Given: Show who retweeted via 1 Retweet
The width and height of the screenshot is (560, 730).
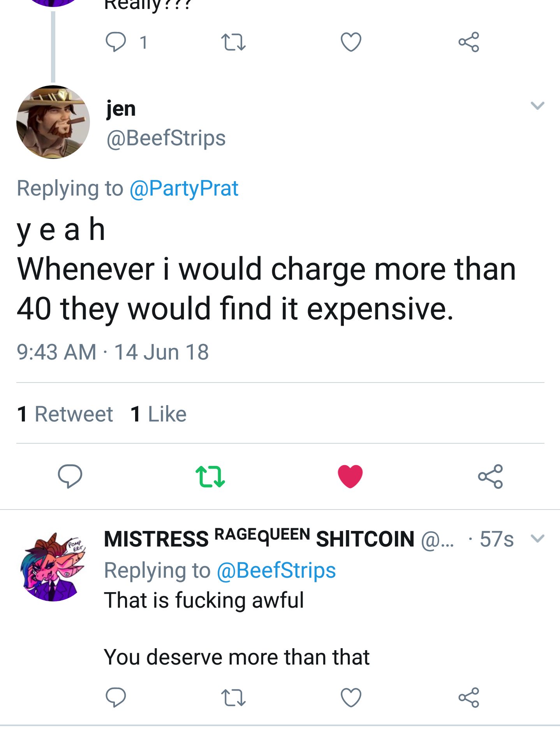Looking at the screenshot, I should click(65, 414).
